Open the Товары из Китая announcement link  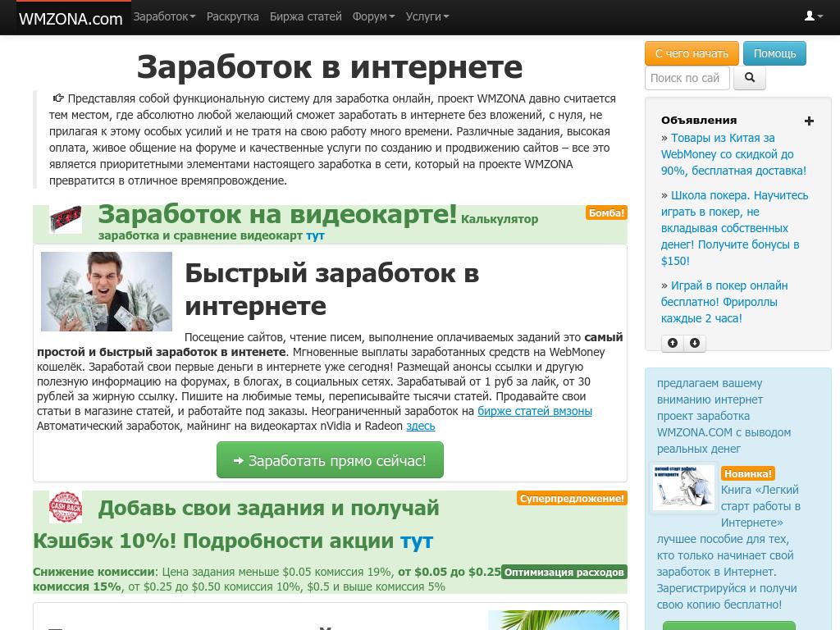(x=733, y=154)
